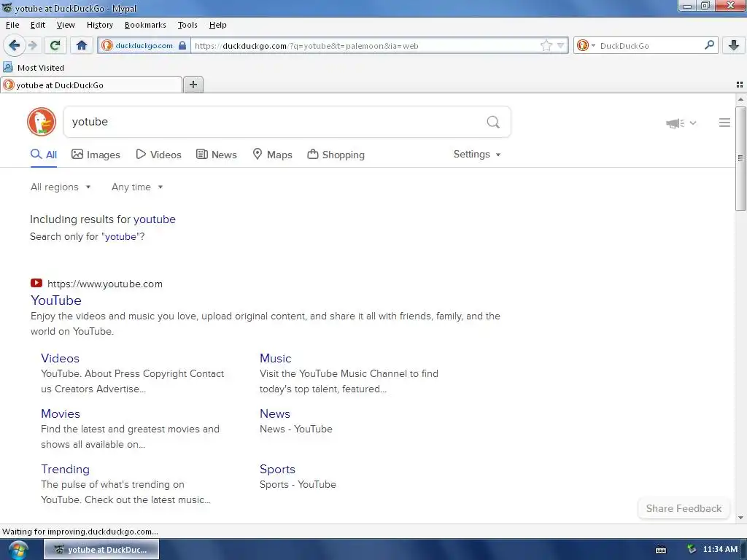The image size is (747, 560).
Task: Click the DuckDuckGo duck logo
Action: (42, 122)
